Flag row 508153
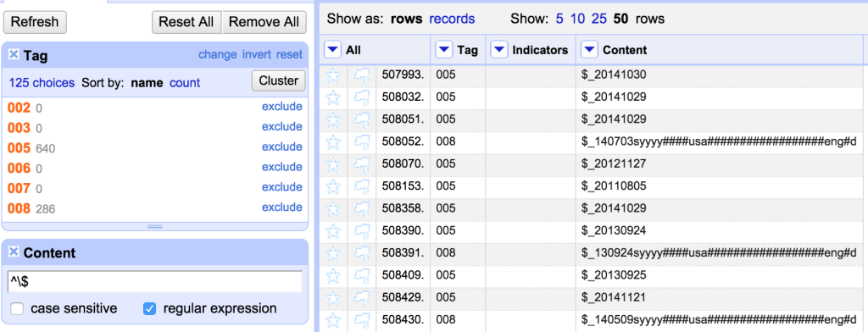This screenshot has height=332, width=868. point(361,186)
